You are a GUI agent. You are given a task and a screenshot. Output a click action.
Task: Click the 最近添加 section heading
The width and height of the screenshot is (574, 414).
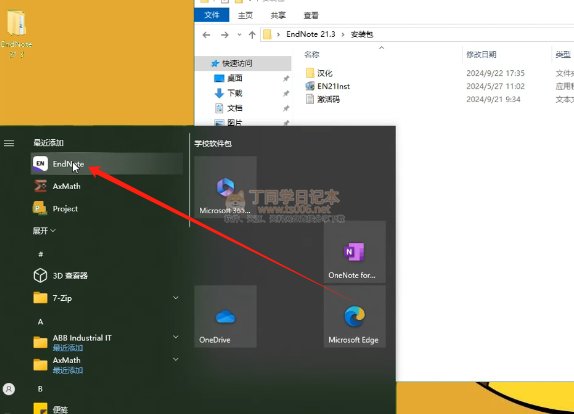click(48, 143)
